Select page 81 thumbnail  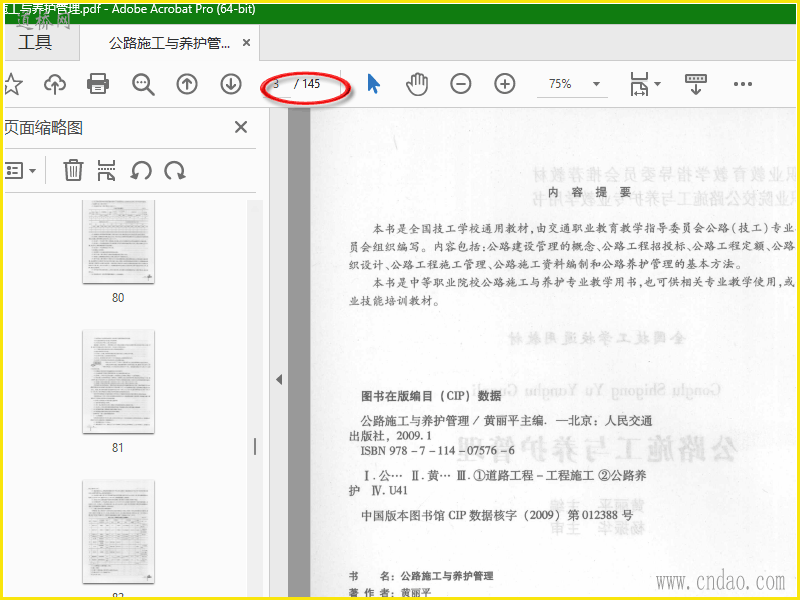click(118, 382)
